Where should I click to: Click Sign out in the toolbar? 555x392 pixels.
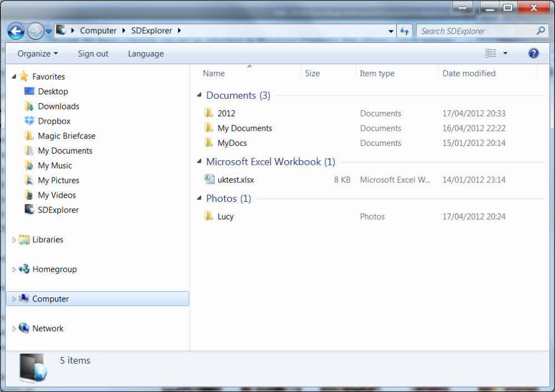(93, 54)
